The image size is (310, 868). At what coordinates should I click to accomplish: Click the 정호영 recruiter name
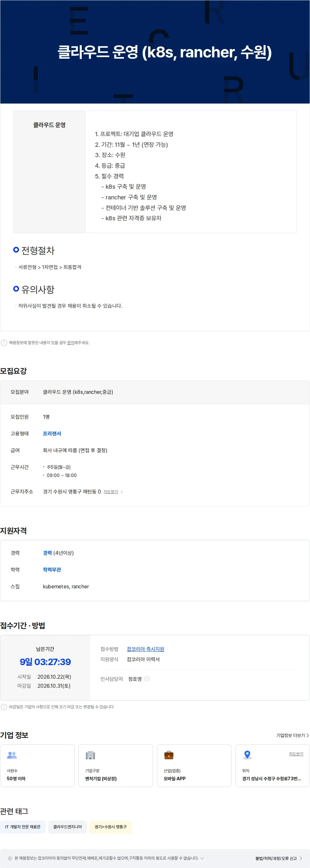coord(135,679)
